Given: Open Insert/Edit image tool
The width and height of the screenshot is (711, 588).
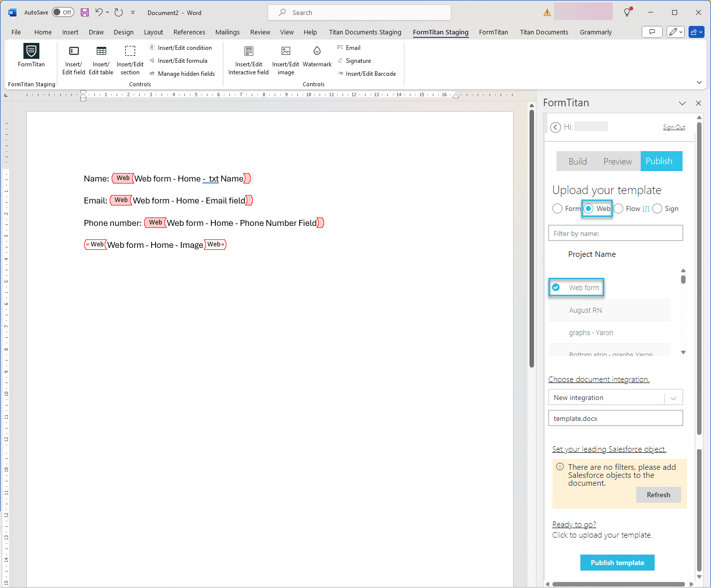Looking at the screenshot, I should [x=286, y=60].
